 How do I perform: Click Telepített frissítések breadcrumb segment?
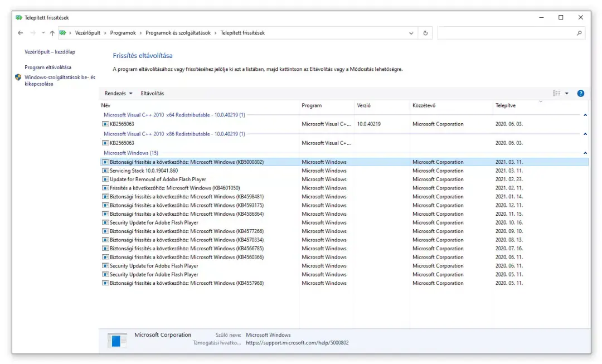click(242, 33)
